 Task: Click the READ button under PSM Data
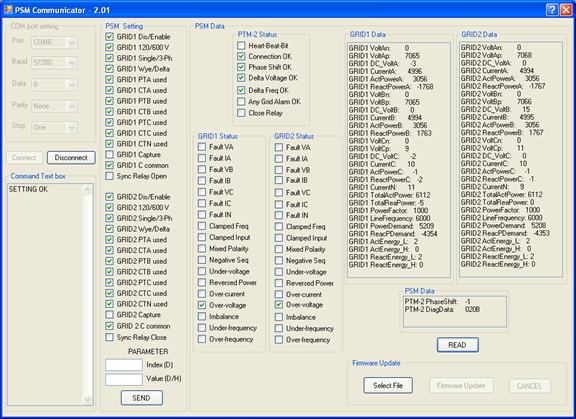pos(457,345)
